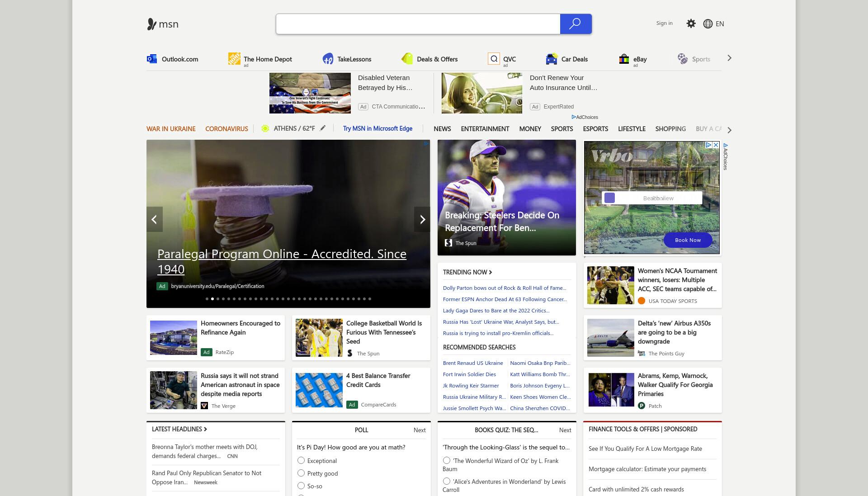Close the Vrbo ad with X

tap(716, 145)
